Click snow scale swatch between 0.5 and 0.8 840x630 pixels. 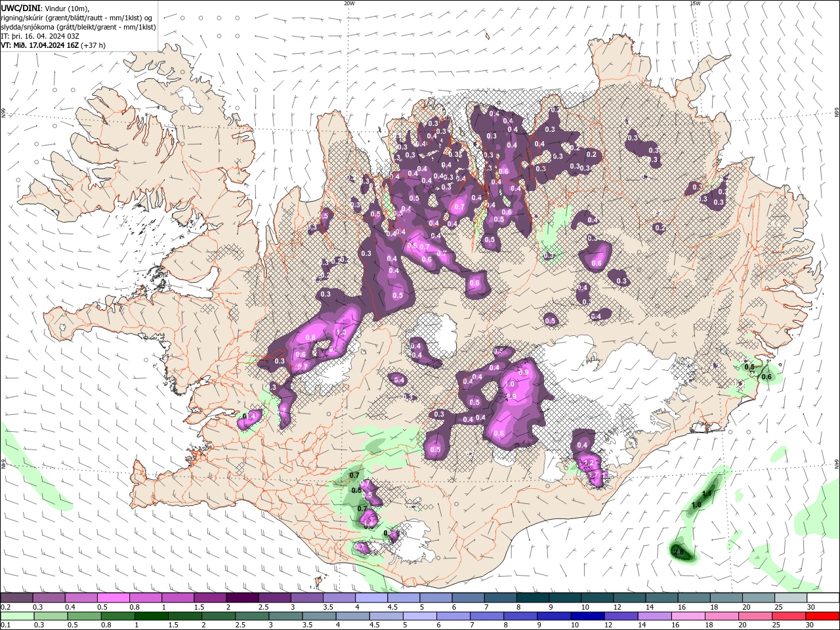coord(113,598)
